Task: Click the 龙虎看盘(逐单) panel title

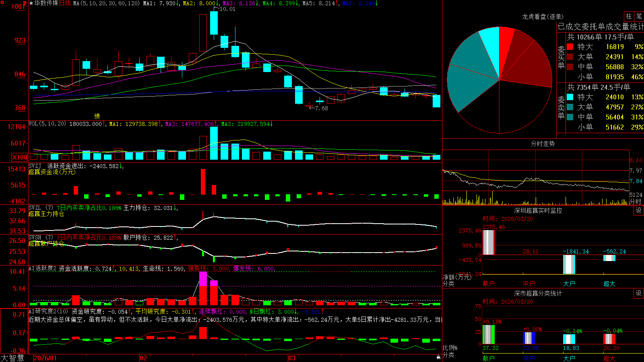Action: point(543,16)
